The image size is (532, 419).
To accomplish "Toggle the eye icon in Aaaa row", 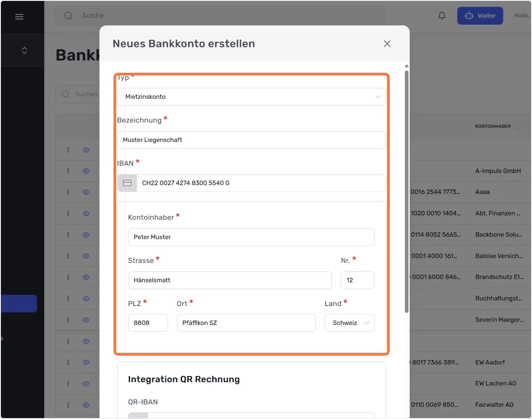I will point(86,192).
